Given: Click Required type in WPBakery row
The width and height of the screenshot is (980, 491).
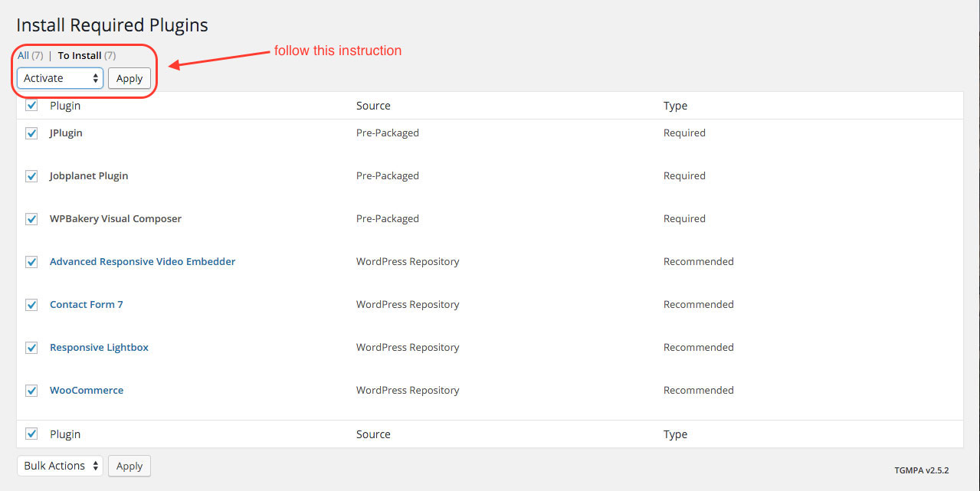Looking at the screenshot, I should (x=684, y=218).
